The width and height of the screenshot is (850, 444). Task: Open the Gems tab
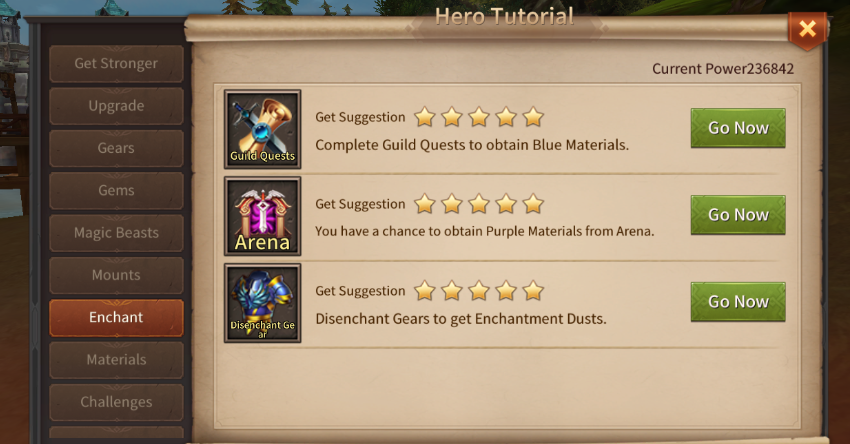[116, 190]
